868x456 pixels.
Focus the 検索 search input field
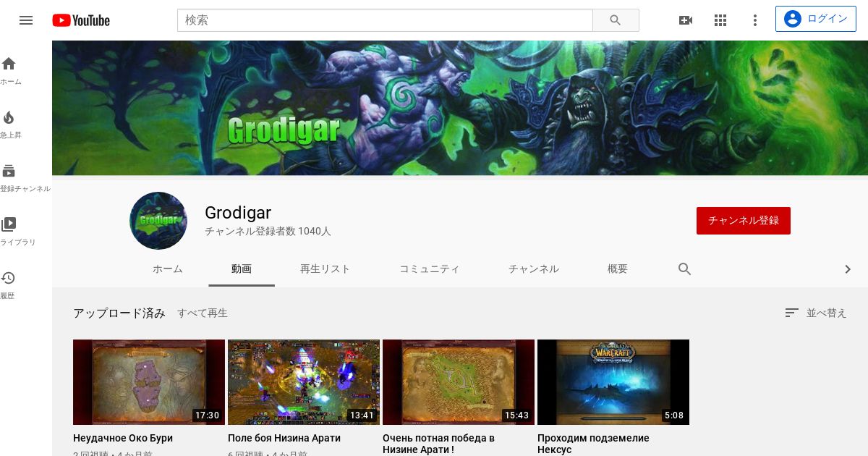(385, 20)
